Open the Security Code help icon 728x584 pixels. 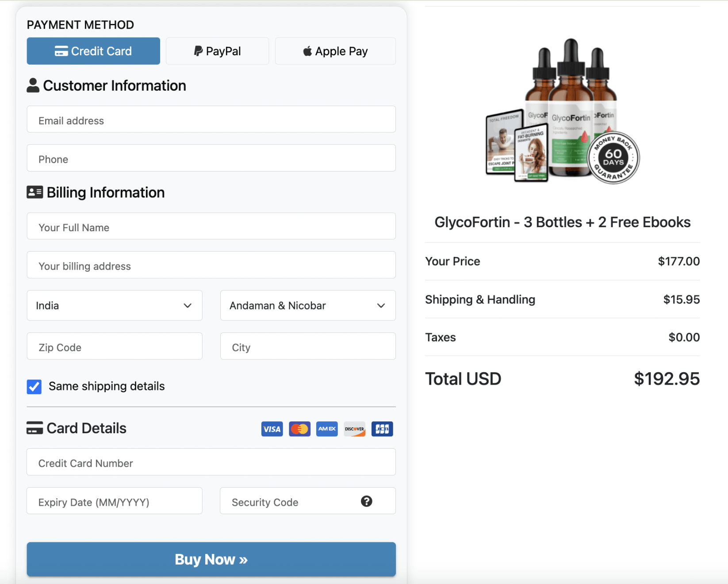pyautogui.click(x=366, y=501)
